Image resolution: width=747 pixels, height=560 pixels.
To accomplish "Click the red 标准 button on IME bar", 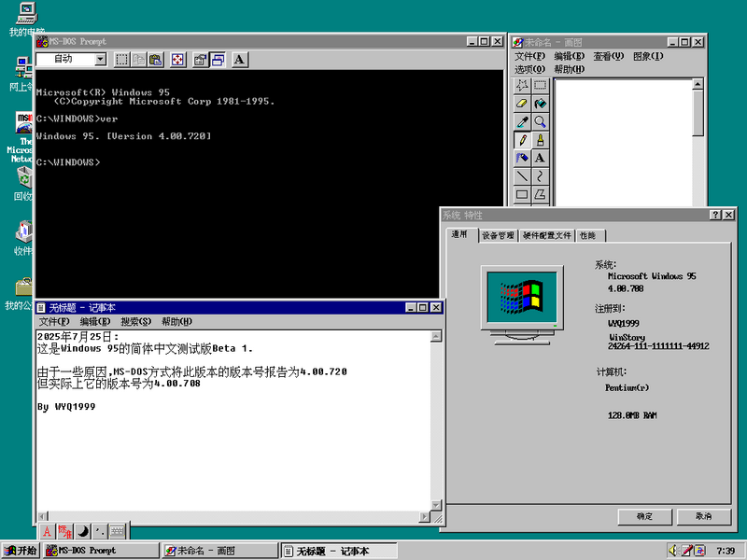I will pos(64,531).
